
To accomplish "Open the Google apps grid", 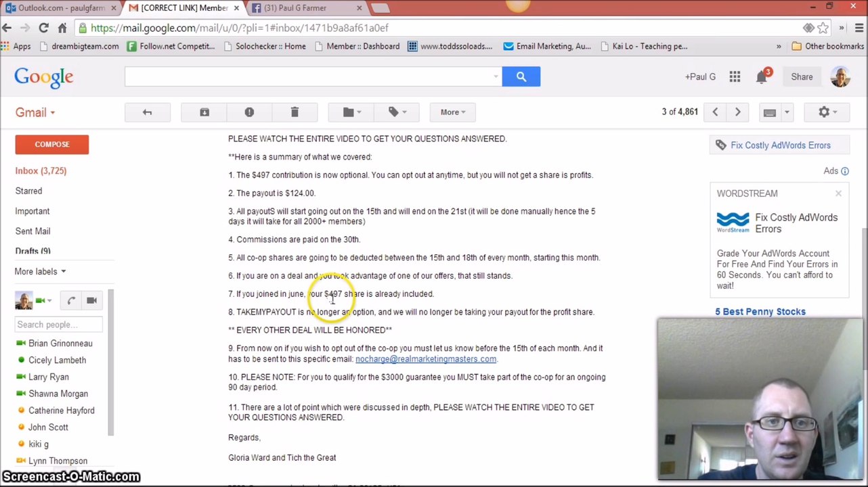I will [735, 77].
